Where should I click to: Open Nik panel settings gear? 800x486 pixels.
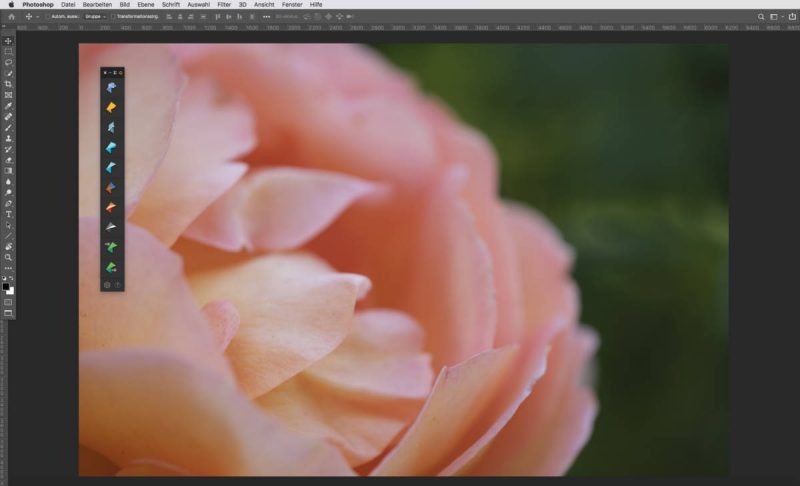click(107, 285)
